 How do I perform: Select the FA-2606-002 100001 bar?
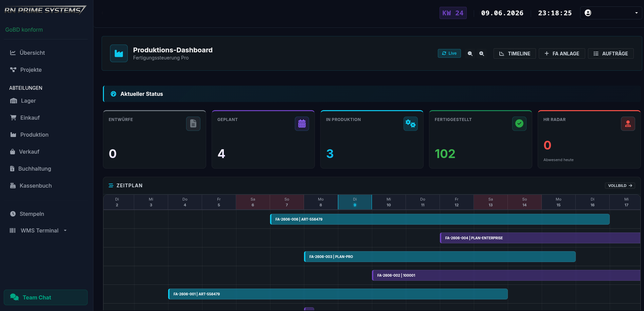point(506,275)
